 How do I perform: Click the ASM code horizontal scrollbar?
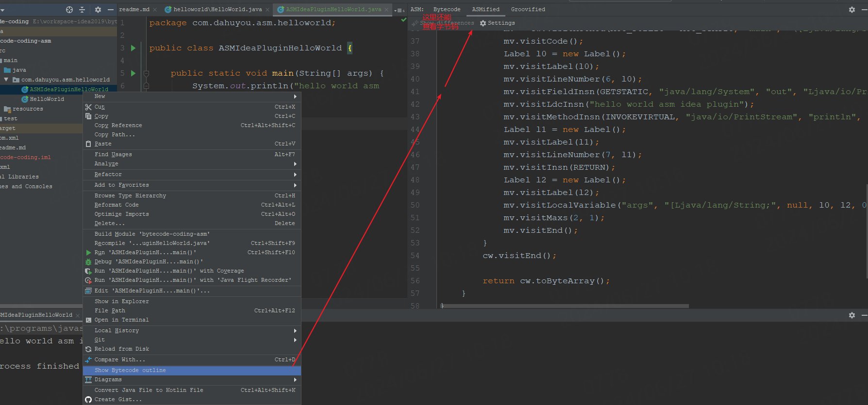(x=565, y=306)
